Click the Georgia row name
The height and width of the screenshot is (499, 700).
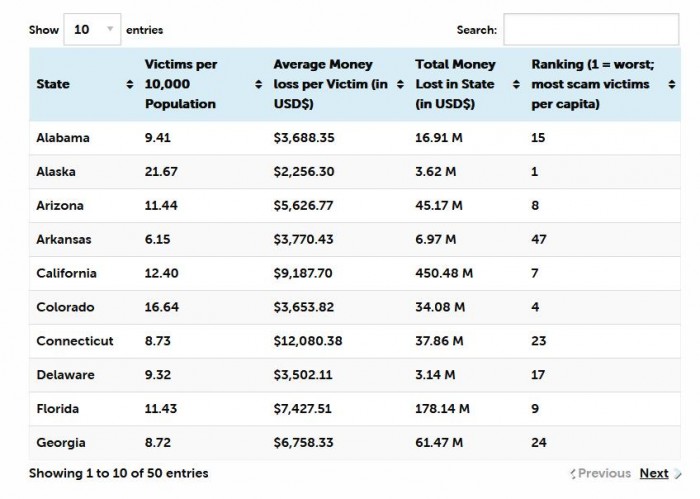pos(60,443)
